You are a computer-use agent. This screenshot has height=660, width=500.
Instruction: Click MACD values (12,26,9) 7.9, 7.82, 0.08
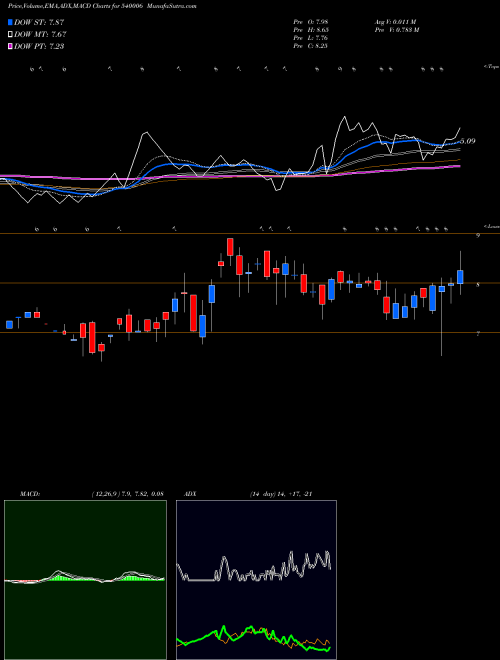click(127, 494)
